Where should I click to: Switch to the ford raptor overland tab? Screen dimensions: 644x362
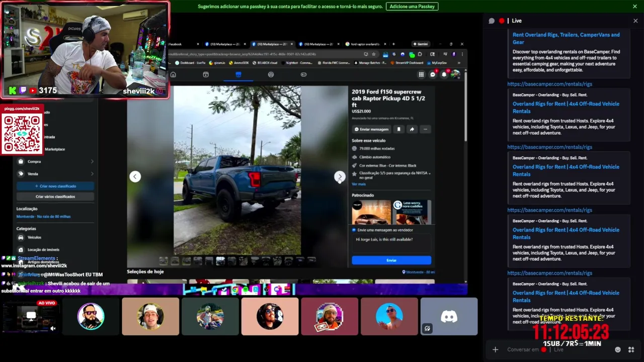[366, 44]
